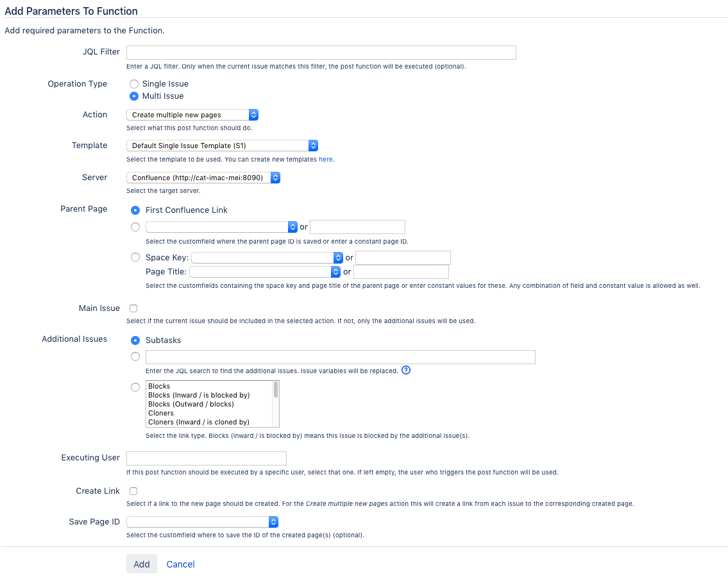The image size is (728, 579).
Task: Open the Action dropdown
Action: (x=192, y=115)
